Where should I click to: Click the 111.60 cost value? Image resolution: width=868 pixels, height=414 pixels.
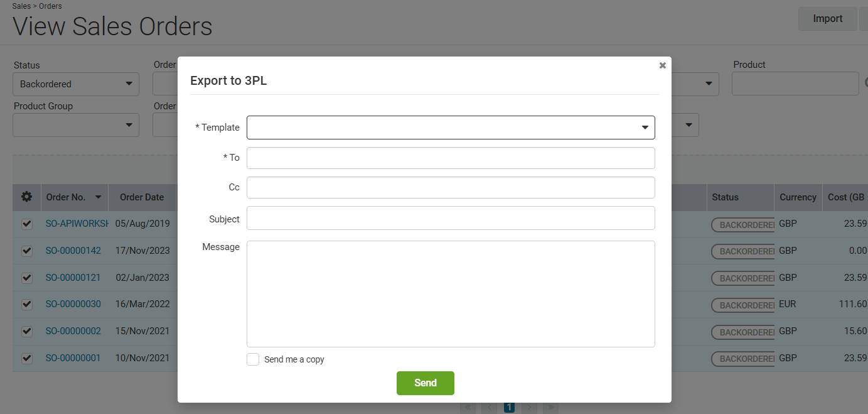(853, 304)
